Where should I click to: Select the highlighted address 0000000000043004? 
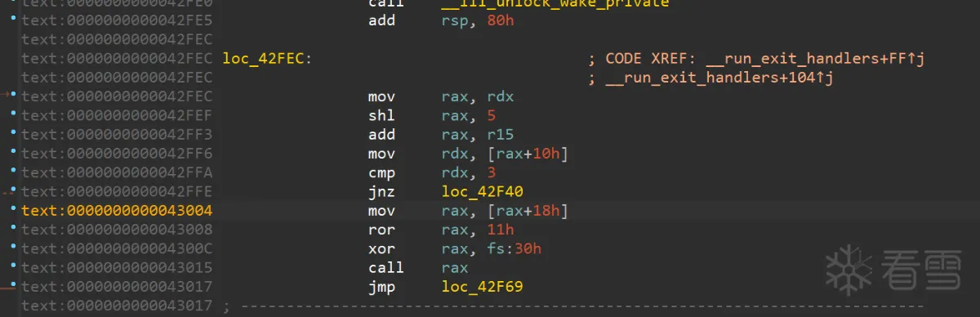(117, 211)
